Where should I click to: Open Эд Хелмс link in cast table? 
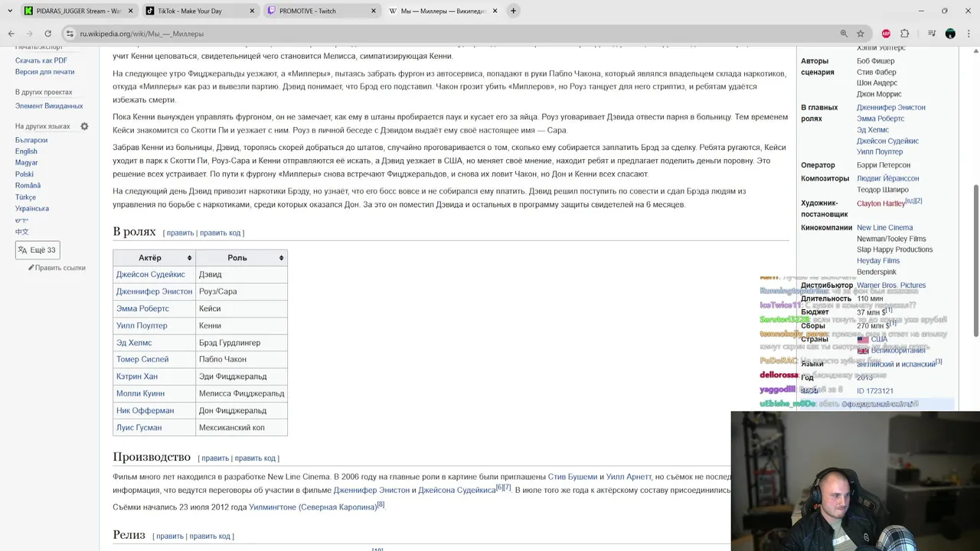coord(134,343)
